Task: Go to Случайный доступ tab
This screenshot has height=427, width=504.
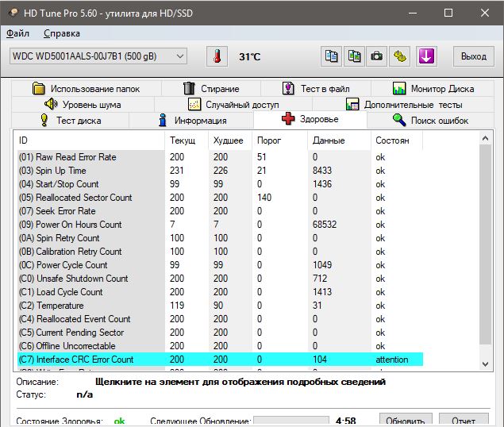Action: point(233,105)
